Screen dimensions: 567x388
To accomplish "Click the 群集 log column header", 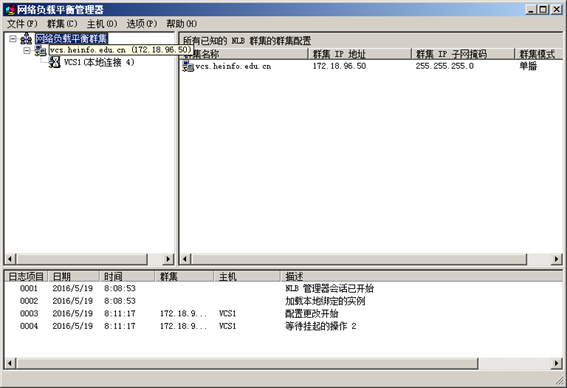I will pyautogui.click(x=184, y=277).
